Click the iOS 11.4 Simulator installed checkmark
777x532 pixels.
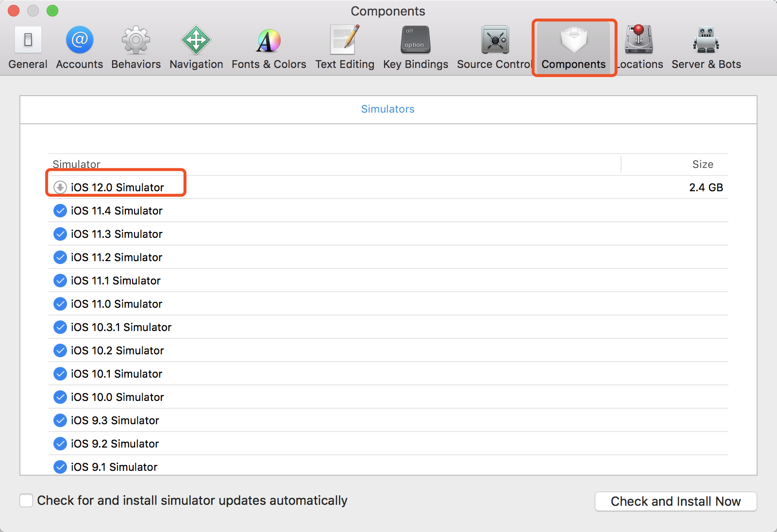60,211
